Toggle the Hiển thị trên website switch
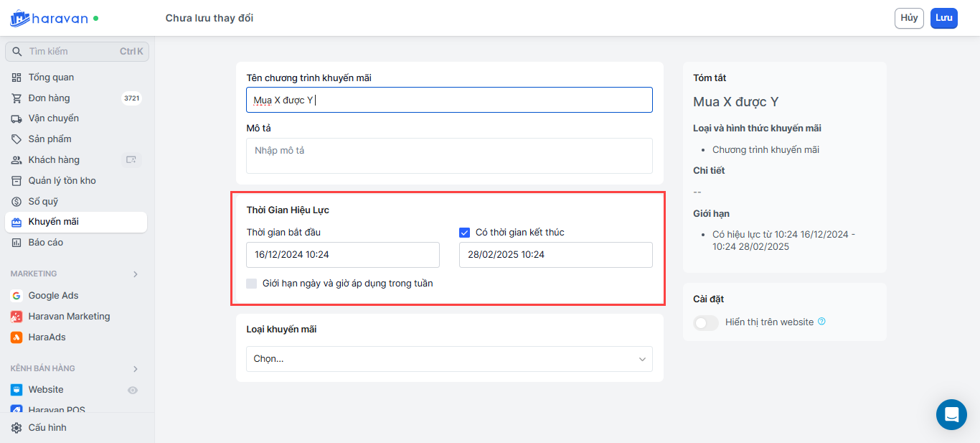This screenshot has width=980, height=443. pyautogui.click(x=706, y=323)
